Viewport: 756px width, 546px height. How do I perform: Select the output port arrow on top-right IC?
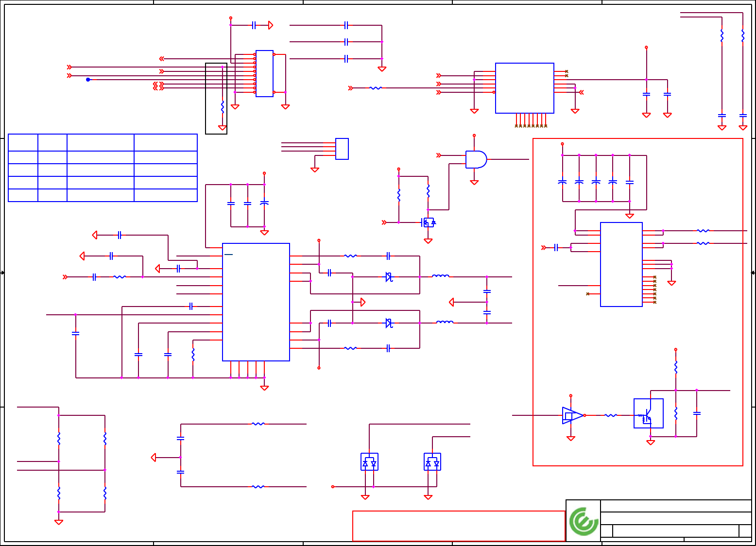click(x=581, y=92)
